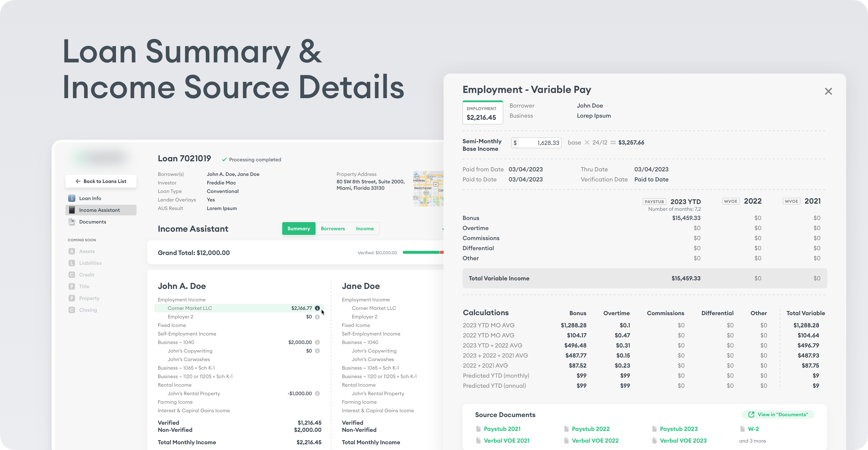
Task: Click the info icon next to John's Rental Property
Action: pyautogui.click(x=317, y=393)
